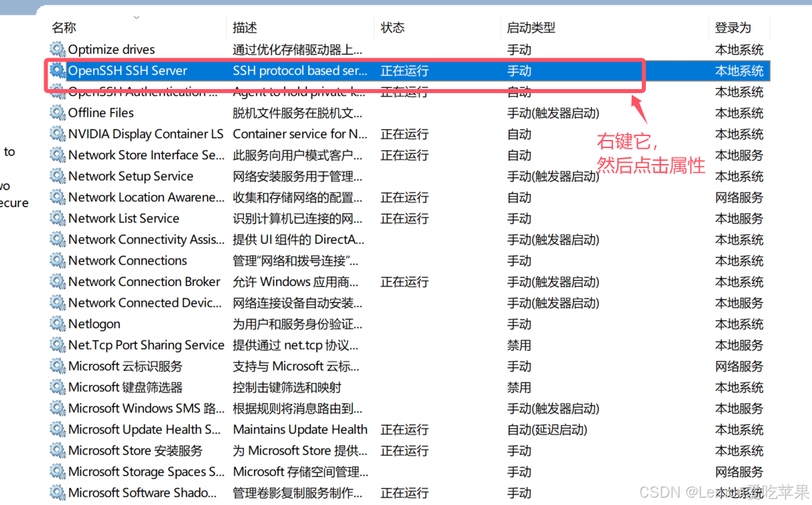Image resolution: width=812 pixels, height=505 pixels.
Task: Click the gear icon of OpenSSH SSH Server
Action: [x=58, y=70]
